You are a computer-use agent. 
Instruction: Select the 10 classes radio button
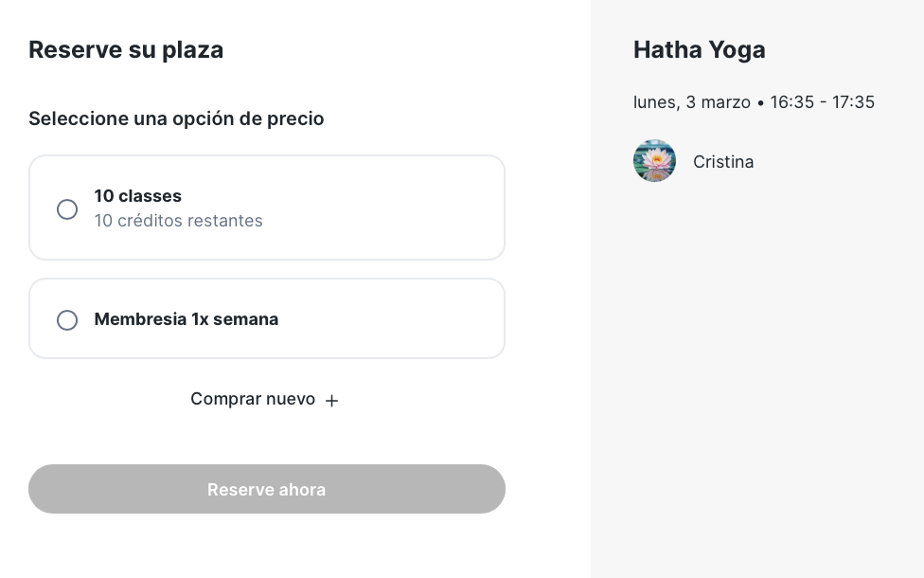[67, 209]
